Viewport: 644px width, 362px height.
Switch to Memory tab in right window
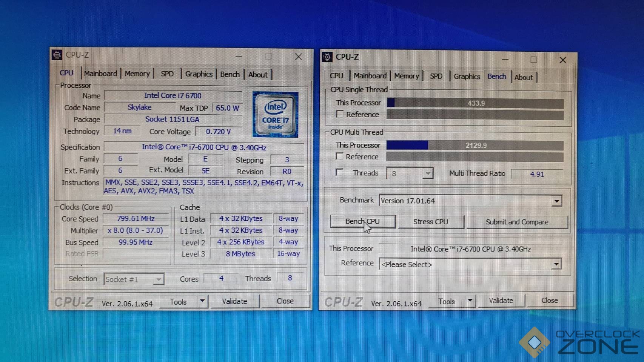pos(407,76)
